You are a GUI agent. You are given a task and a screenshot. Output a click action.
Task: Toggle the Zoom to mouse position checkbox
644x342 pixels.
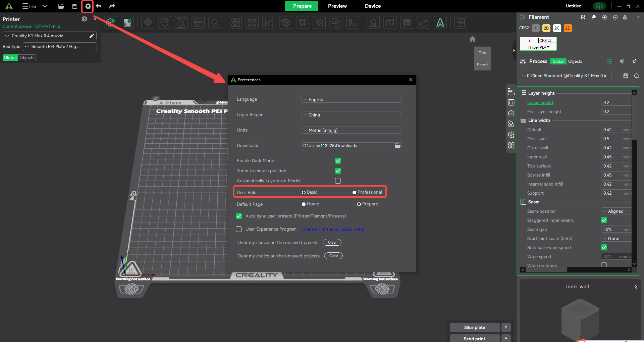[338, 171]
